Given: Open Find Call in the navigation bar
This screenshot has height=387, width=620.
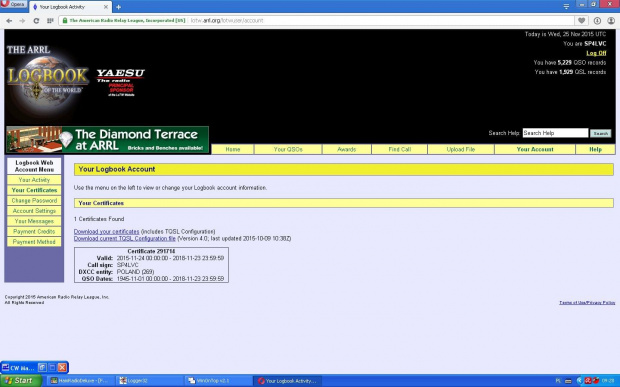Looking at the screenshot, I should pos(399,149).
